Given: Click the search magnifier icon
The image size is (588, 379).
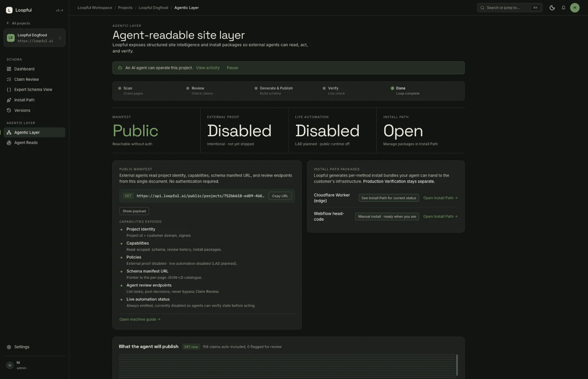Looking at the screenshot, I should [x=482, y=8].
